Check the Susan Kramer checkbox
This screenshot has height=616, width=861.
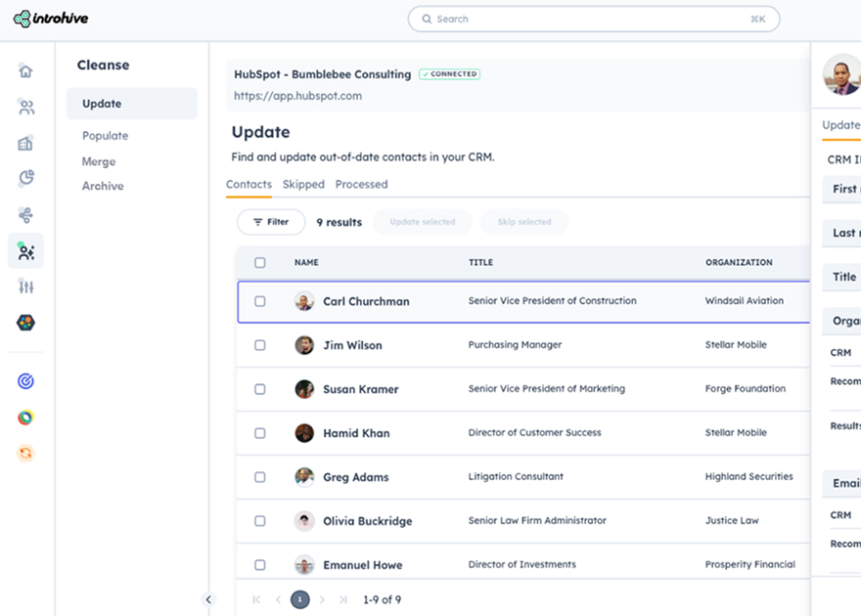pyautogui.click(x=259, y=389)
